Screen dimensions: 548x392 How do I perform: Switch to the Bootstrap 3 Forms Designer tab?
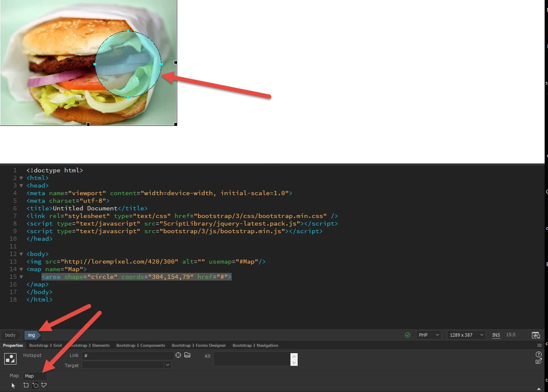pos(199,346)
